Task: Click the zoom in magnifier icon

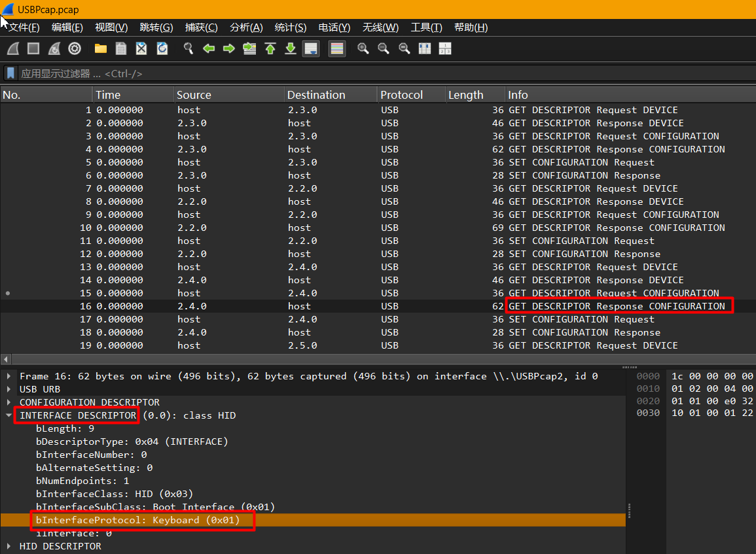Action: (x=363, y=49)
